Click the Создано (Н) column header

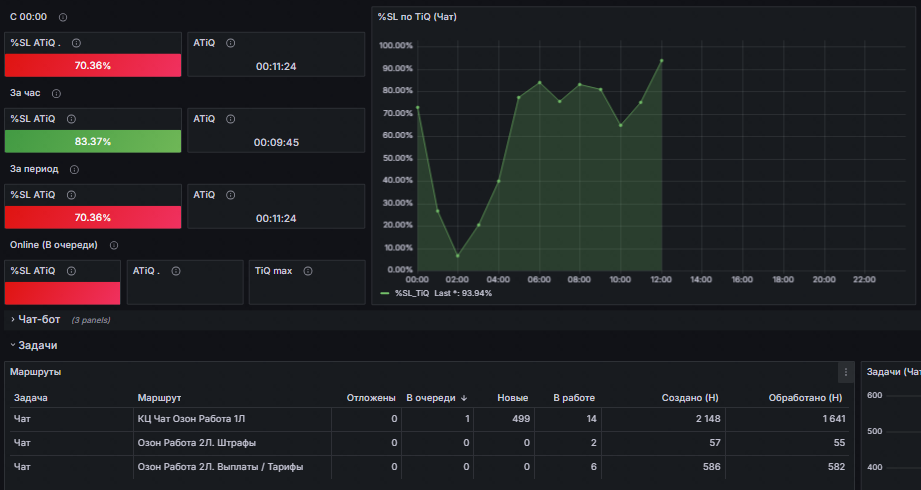(690, 398)
